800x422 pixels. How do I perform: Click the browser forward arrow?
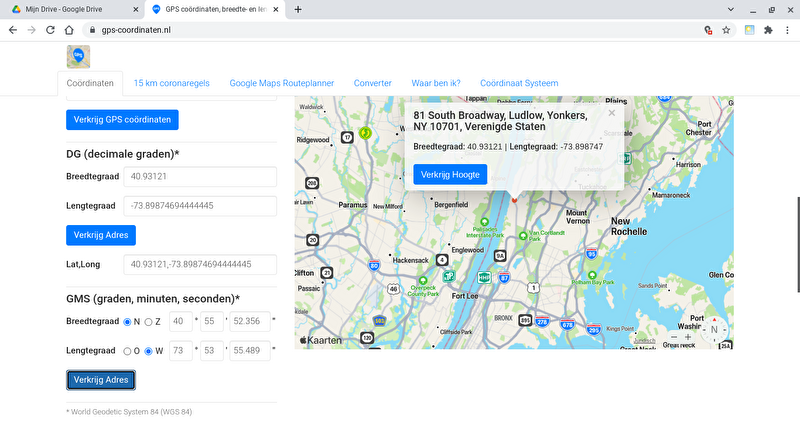32,30
